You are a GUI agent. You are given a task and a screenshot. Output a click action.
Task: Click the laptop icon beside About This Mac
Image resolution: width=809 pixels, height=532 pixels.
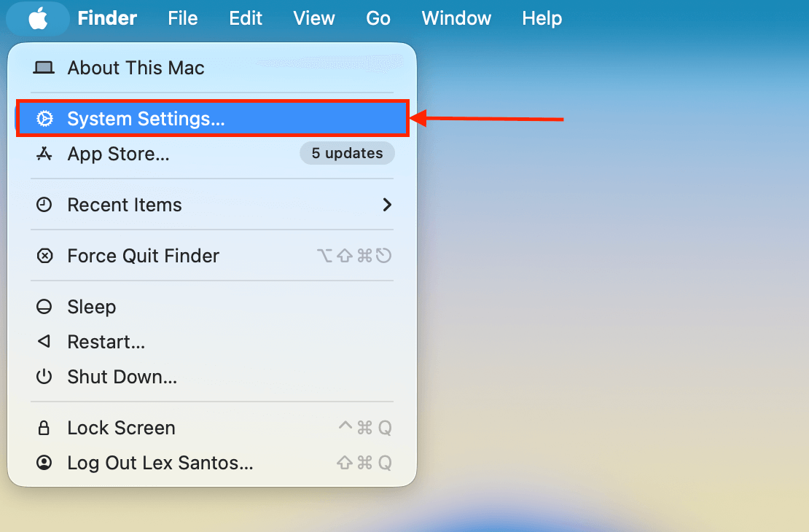click(44, 68)
